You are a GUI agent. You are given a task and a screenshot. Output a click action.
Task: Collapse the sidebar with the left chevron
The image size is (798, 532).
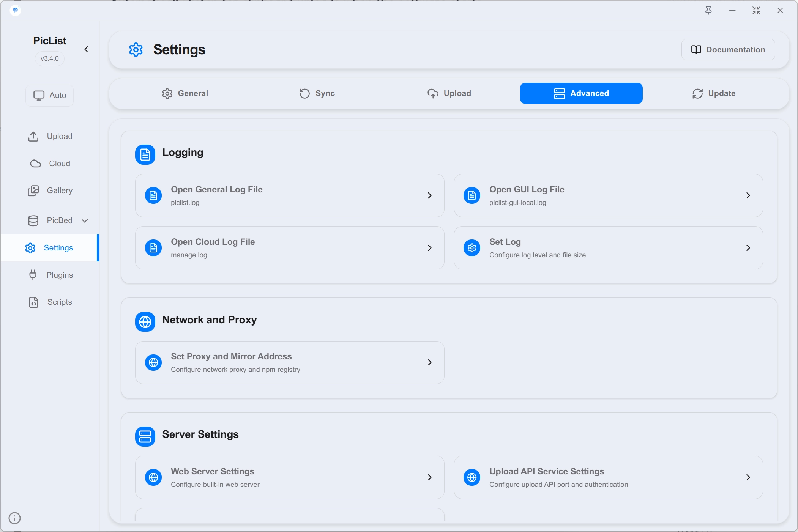pos(86,49)
